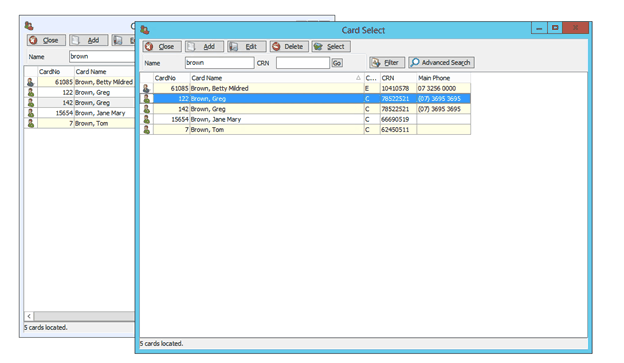The height and width of the screenshot is (363, 624).
Task: Click '5 cards located.' status in front window
Action: click(x=162, y=343)
